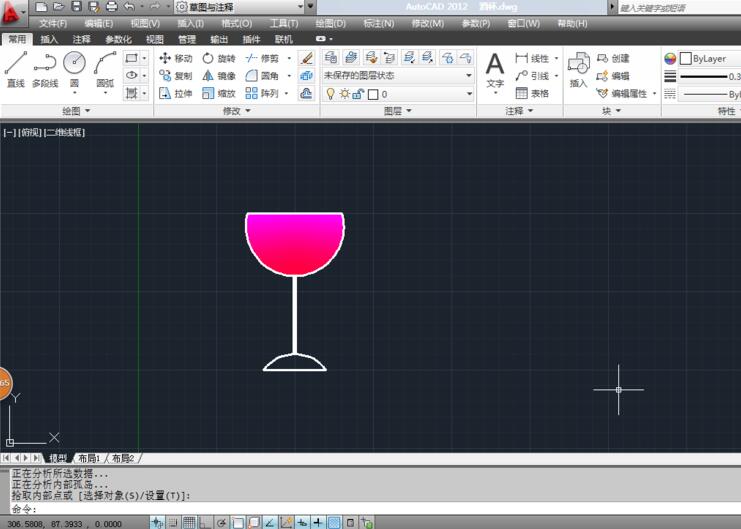741x529 pixels.
Task: Toggle Lineweight display in status bar
Action: (x=318, y=522)
